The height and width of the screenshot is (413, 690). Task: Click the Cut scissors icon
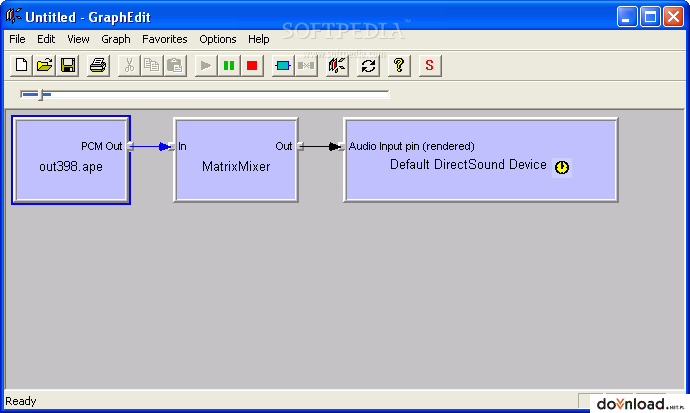[x=129, y=66]
